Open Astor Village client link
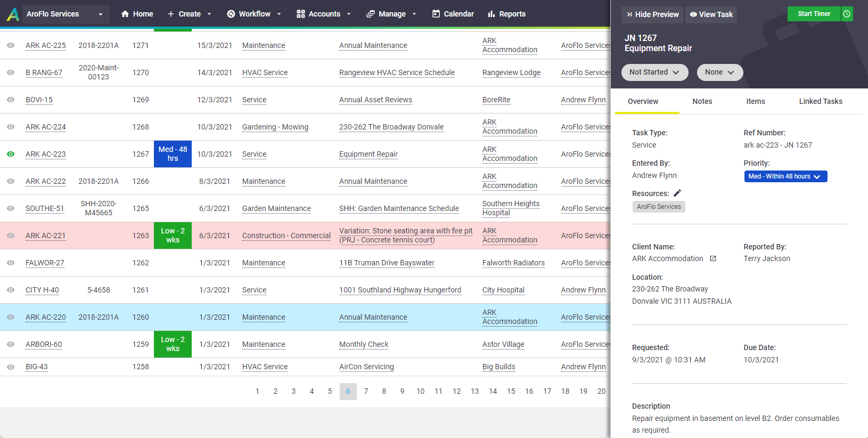This screenshot has width=868, height=438. click(503, 344)
